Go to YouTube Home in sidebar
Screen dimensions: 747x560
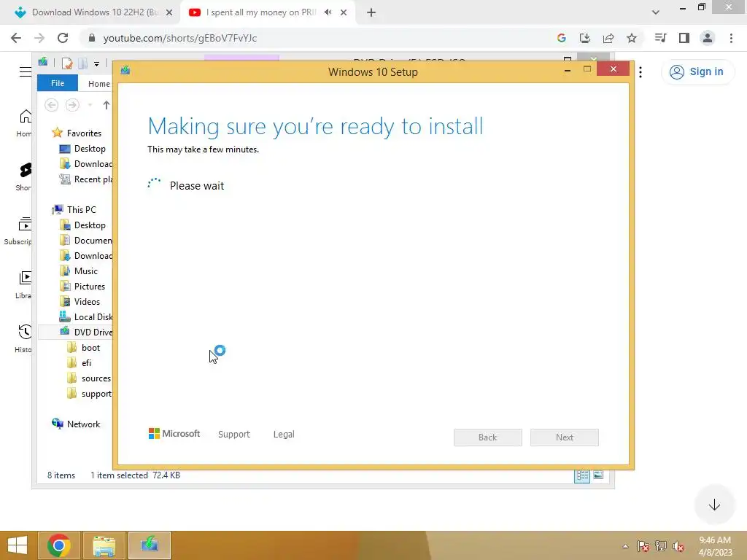[x=26, y=122]
